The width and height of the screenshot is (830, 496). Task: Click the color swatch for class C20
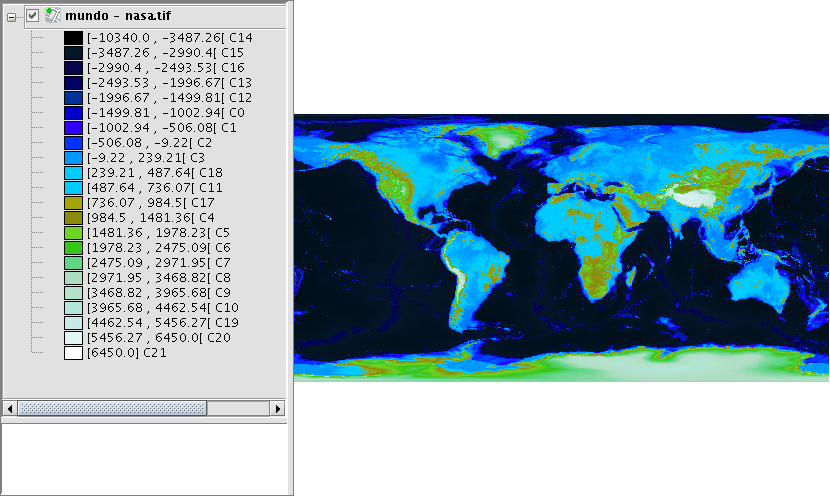coord(74,338)
